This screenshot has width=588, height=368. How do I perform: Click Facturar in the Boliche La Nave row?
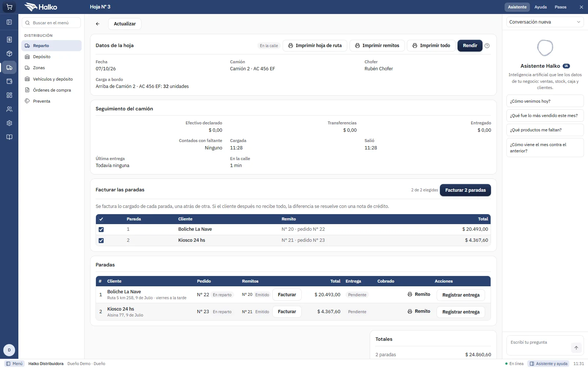[x=287, y=295]
